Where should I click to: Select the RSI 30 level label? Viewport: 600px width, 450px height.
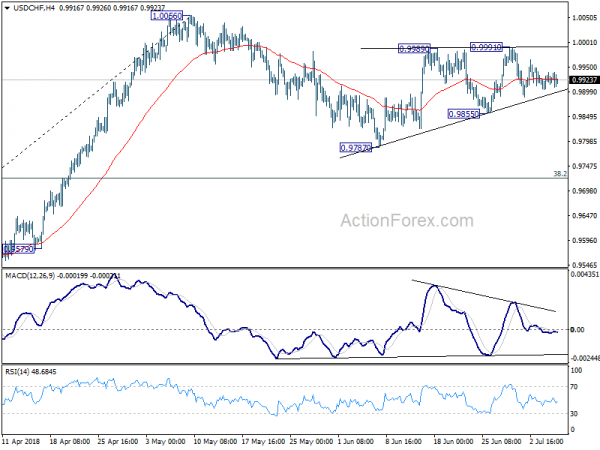[x=574, y=414]
